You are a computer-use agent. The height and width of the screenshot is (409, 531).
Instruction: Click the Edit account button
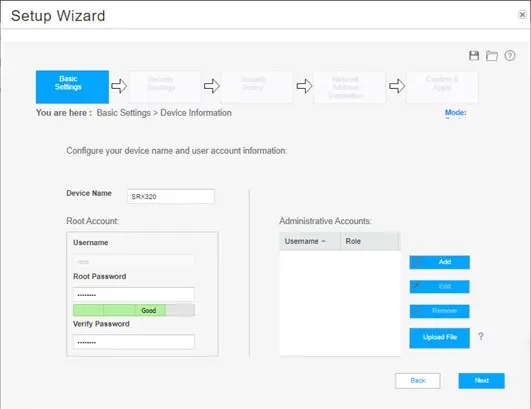coord(439,286)
